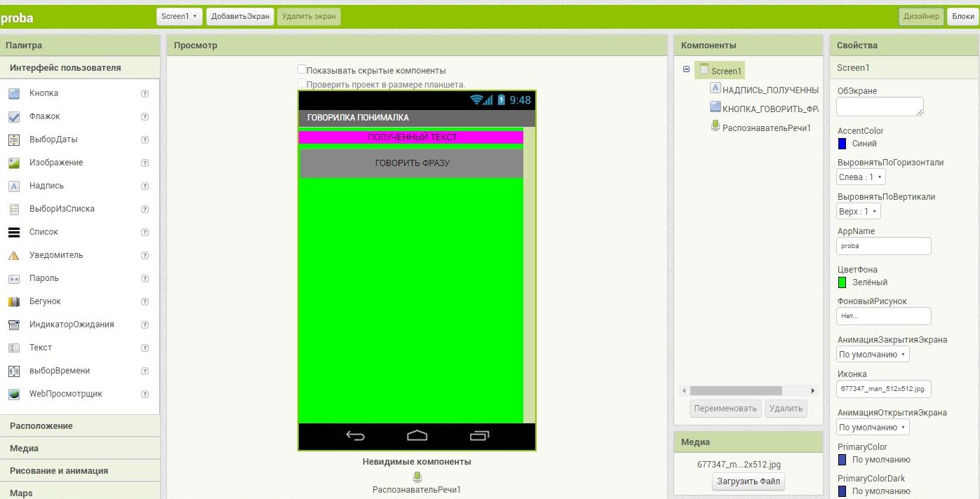Open ВыровнятьПоГоризонтали dropdown
The height and width of the screenshot is (499, 980).
861,177
